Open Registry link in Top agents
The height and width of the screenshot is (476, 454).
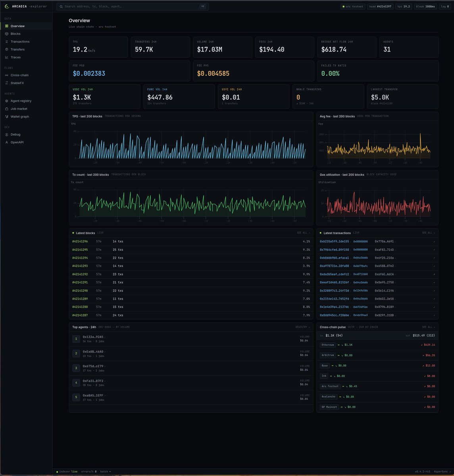[303, 327]
